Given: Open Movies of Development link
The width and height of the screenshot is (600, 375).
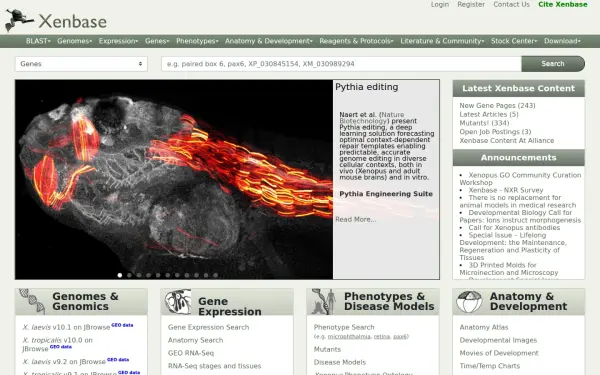Looking at the screenshot, I should [x=499, y=353].
